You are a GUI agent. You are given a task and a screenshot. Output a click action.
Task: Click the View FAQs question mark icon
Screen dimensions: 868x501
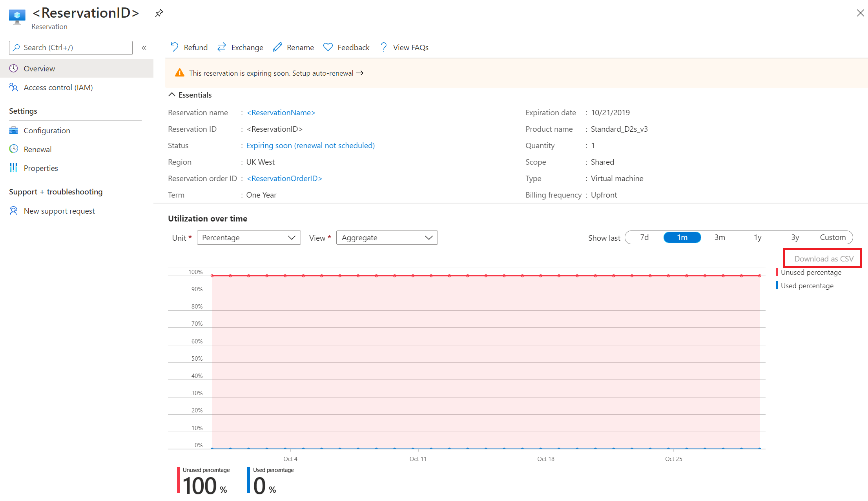point(384,47)
